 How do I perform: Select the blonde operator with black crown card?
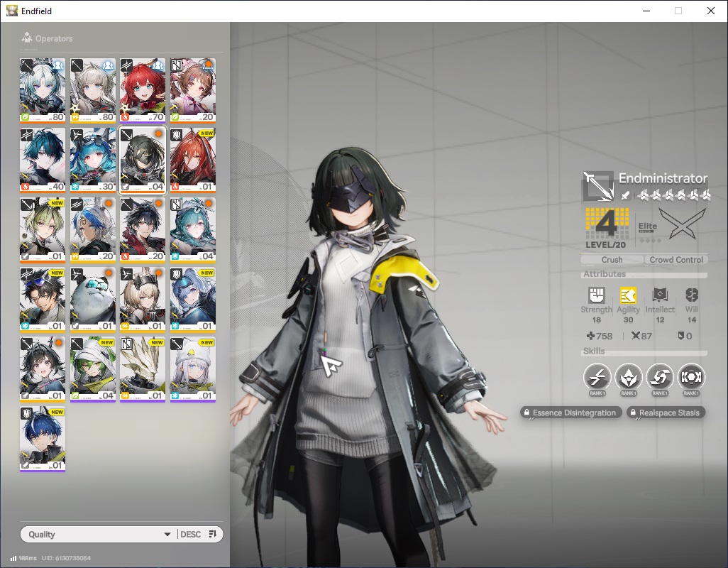click(143, 299)
